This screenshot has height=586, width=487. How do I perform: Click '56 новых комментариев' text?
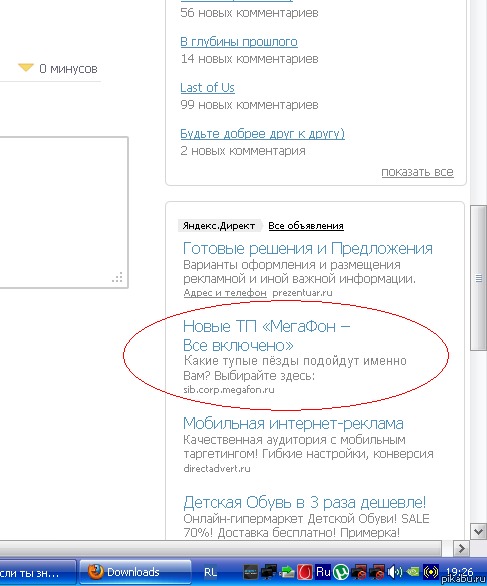tap(249, 13)
